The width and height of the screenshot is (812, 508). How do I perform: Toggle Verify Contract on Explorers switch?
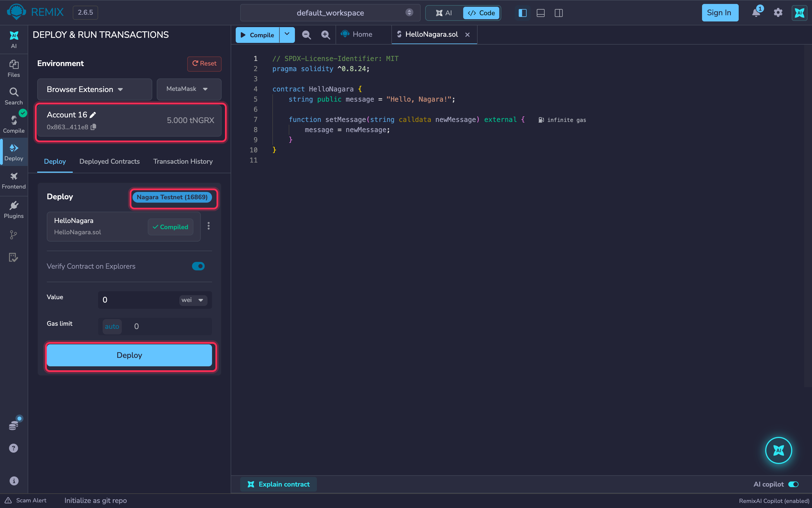click(x=198, y=266)
